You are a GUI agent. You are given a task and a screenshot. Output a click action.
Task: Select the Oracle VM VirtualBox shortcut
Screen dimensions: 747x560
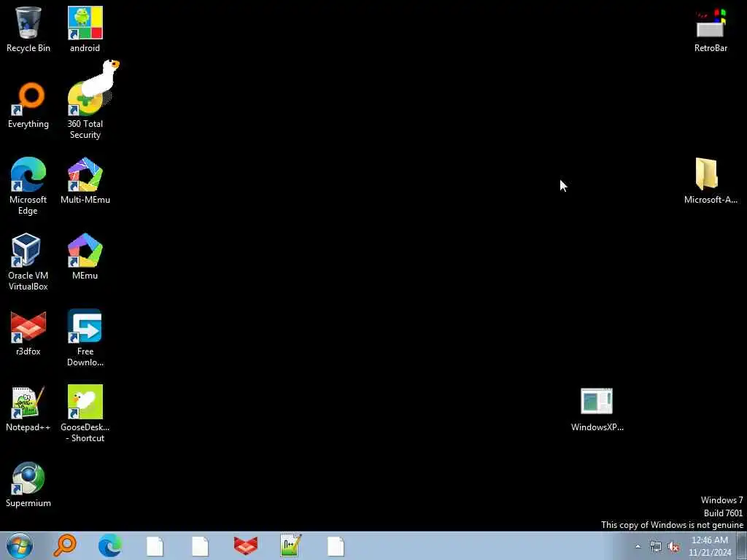point(28,262)
